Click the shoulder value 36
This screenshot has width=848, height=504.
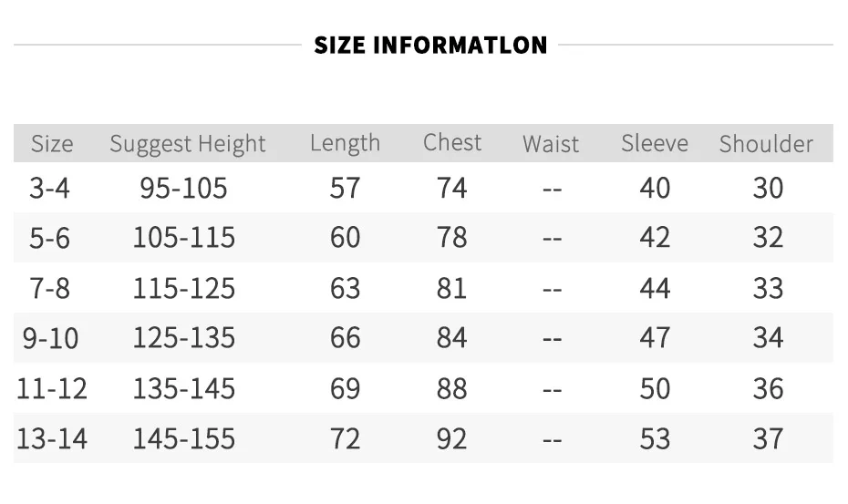(768, 389)
